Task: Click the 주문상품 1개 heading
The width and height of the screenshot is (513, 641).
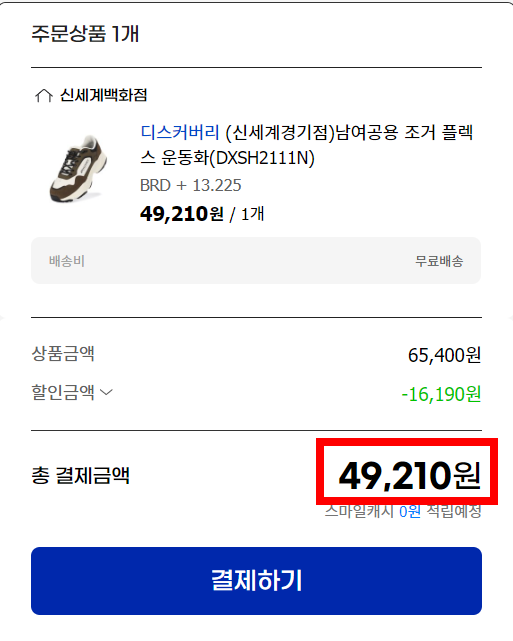Action: pyautogui.click(x=85, y=34)
